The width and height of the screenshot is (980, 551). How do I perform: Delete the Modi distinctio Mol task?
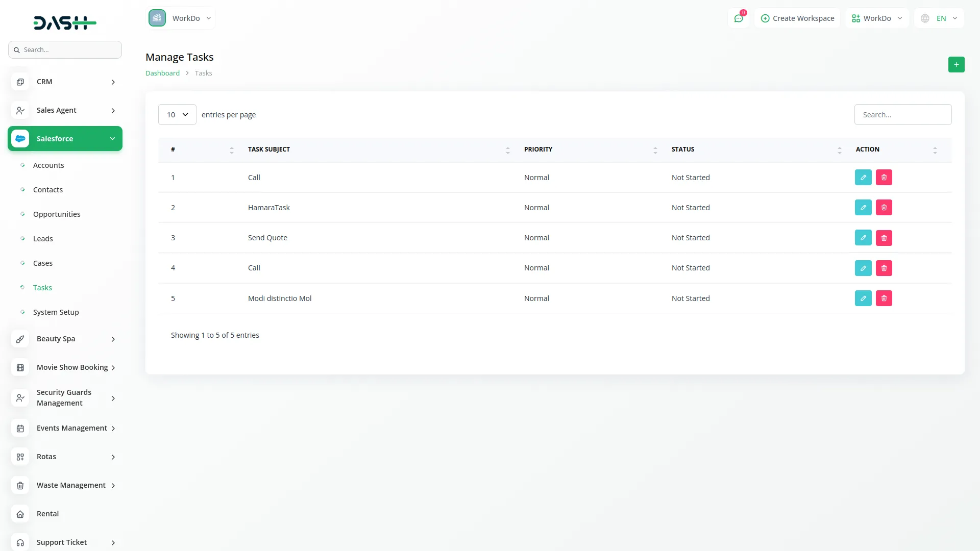[x=884, y=298]
